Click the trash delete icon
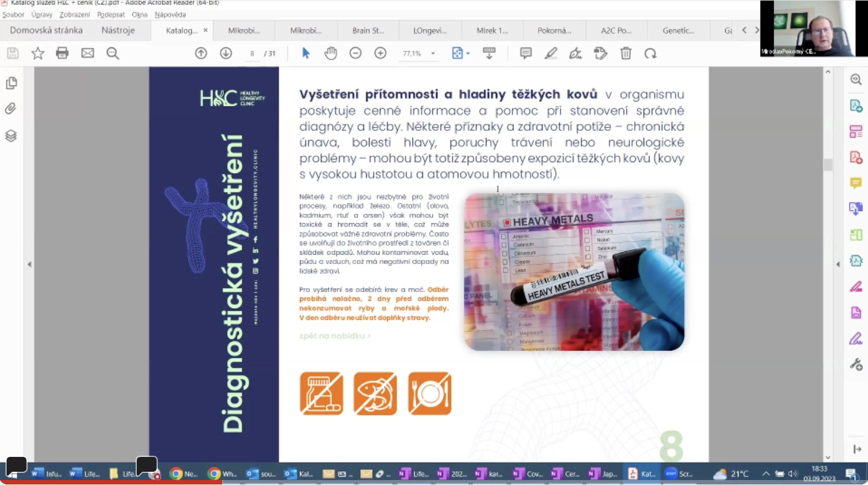The image size is (868, 485). click(626, 53)
